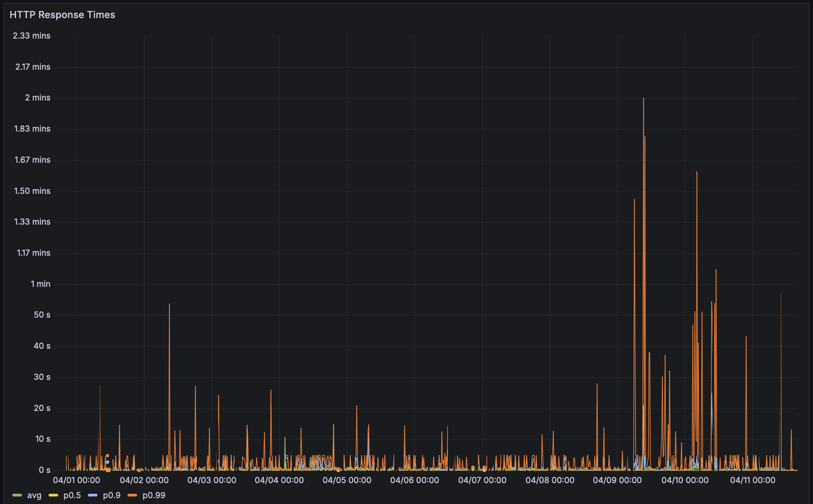Click the 04/07 00:00 x-axis label
813x504 pixels.
coord(482,480)
